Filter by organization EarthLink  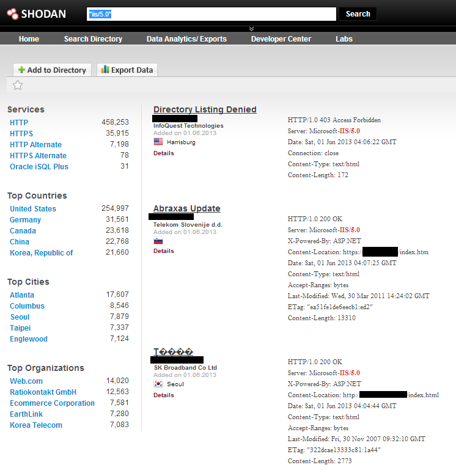[26, 414]
